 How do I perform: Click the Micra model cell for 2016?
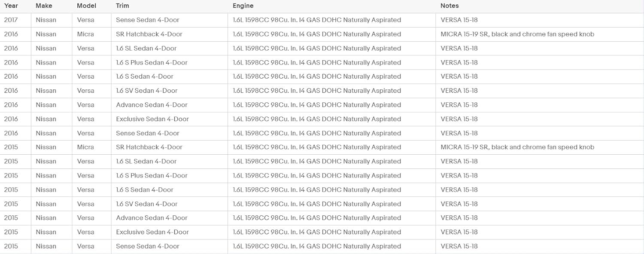[85, 34]
